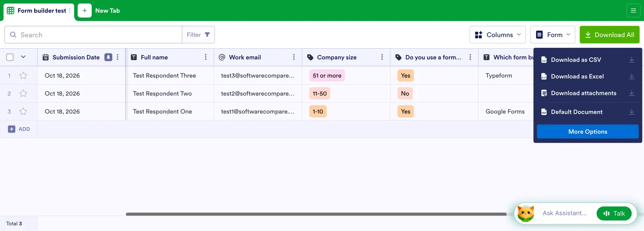
Task: Click the 51 or more tag
Action: pos(327,76)
